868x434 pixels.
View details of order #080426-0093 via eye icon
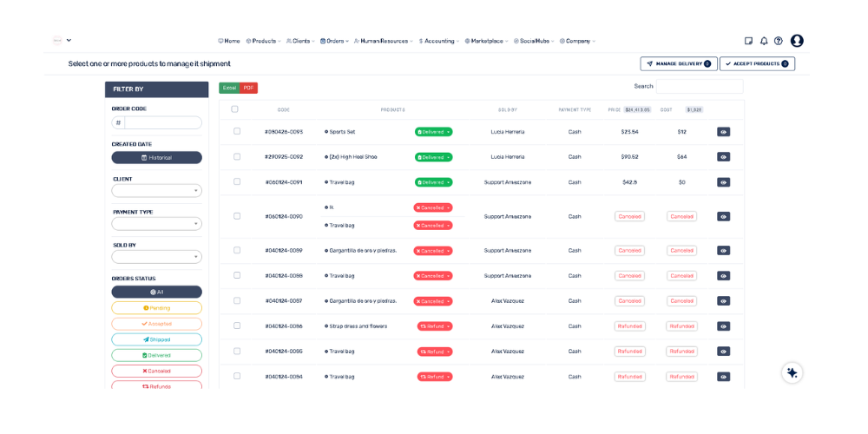click(723, 132)
